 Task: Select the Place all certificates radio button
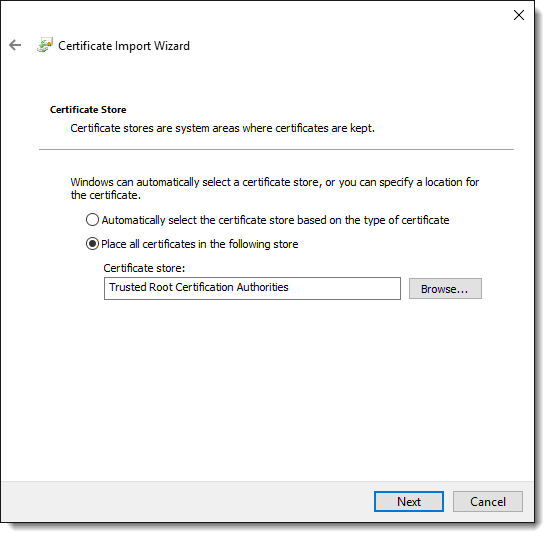tap(92, 244)
